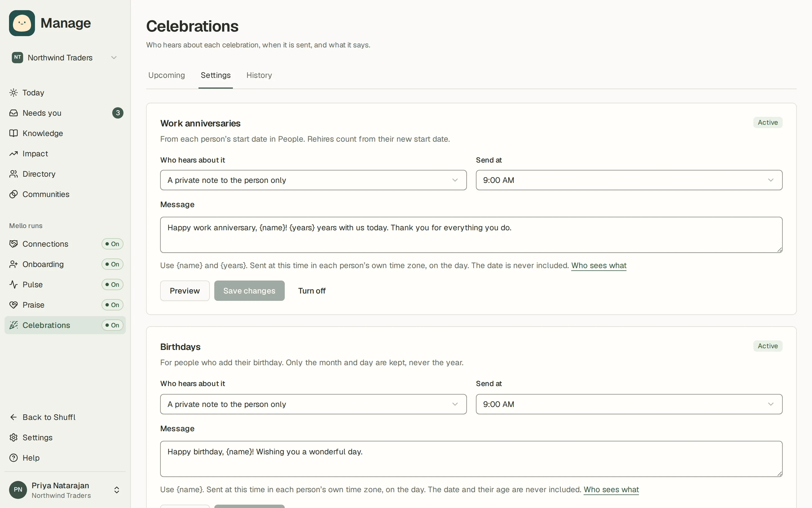Click the Today sun icon

coord(14,93)
